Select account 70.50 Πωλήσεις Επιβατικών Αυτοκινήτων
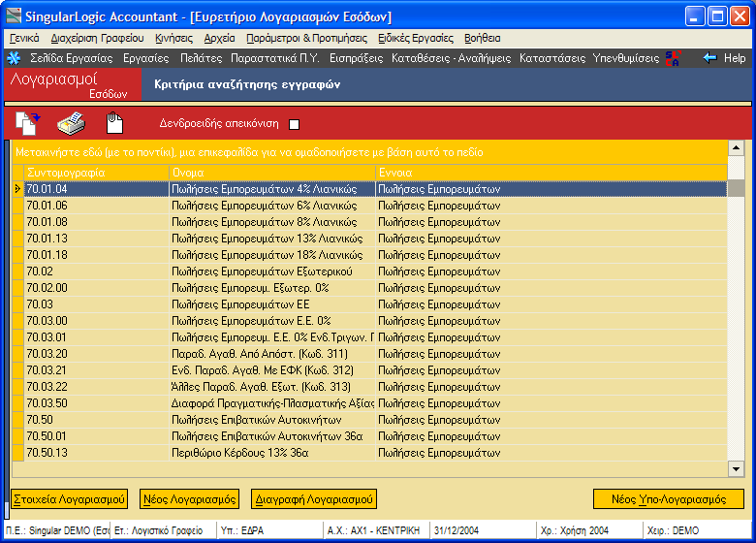Viewport: 756px width, 543px height. [x=370, y=420]
